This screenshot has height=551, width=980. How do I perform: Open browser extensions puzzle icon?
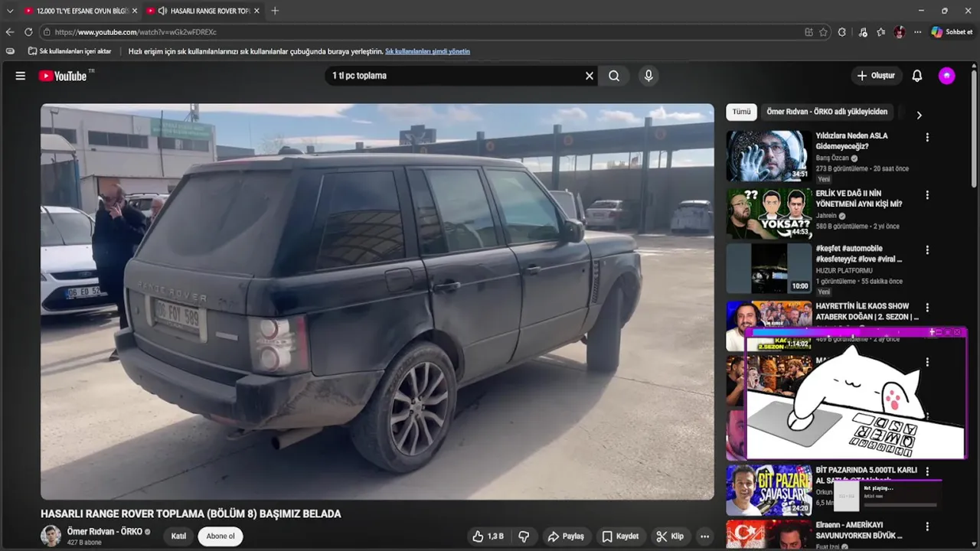click(842, 32)
